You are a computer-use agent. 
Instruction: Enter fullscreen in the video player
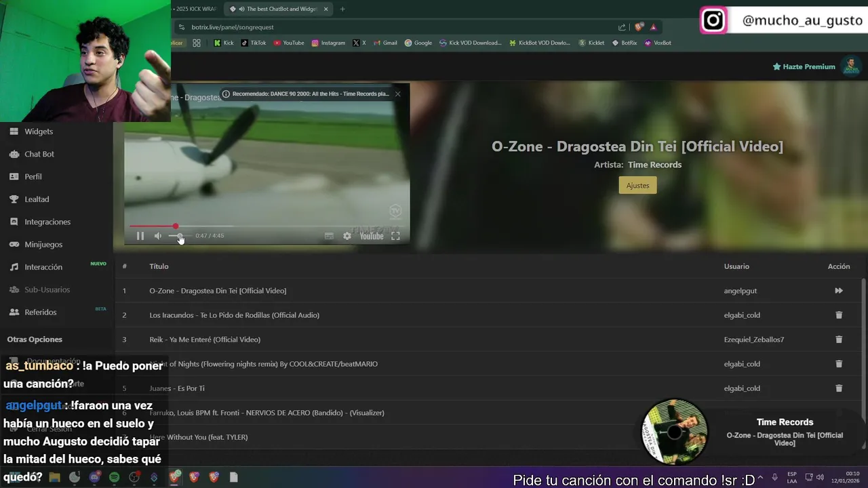click(x=395, y=236)
